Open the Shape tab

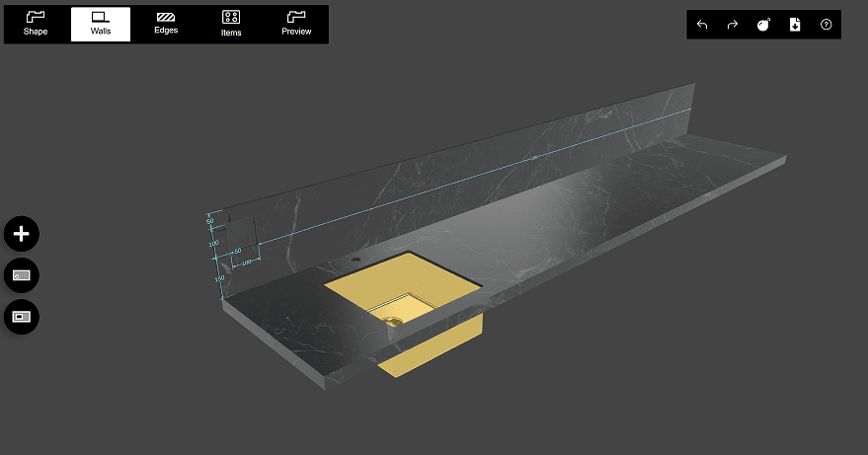[36, 25]
